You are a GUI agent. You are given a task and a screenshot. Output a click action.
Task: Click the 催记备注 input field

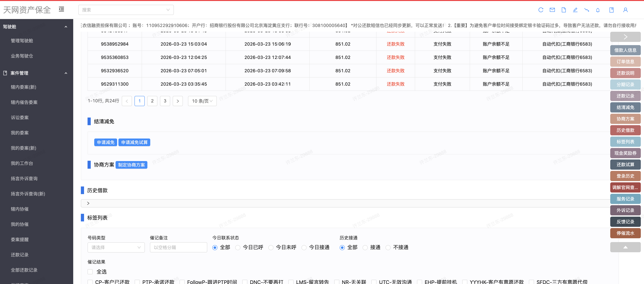pos(178,248)
